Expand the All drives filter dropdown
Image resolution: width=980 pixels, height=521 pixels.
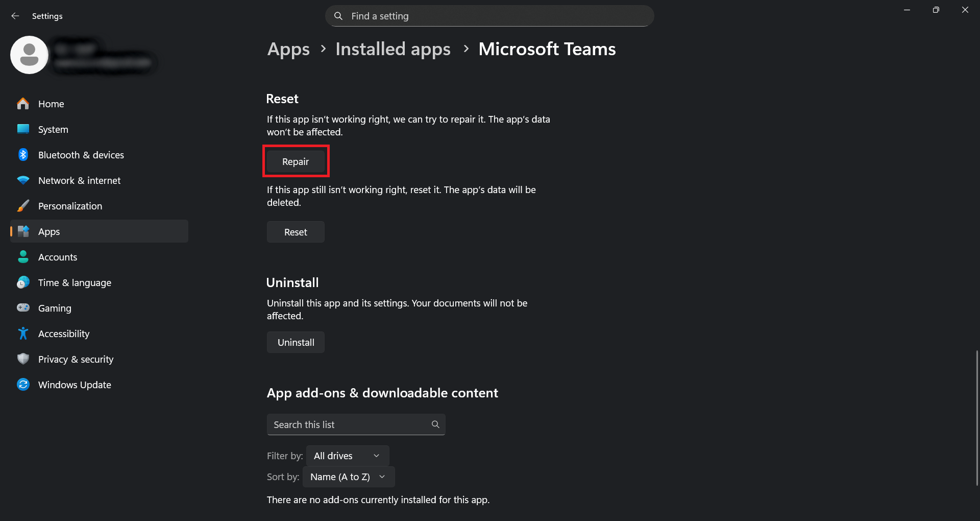point(347,456)
